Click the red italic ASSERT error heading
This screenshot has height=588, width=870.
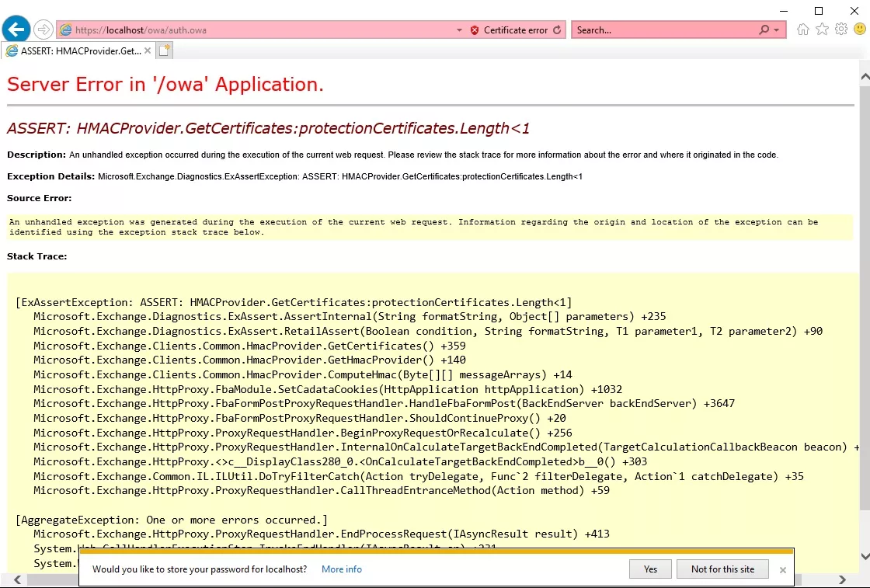coord(268,128)
